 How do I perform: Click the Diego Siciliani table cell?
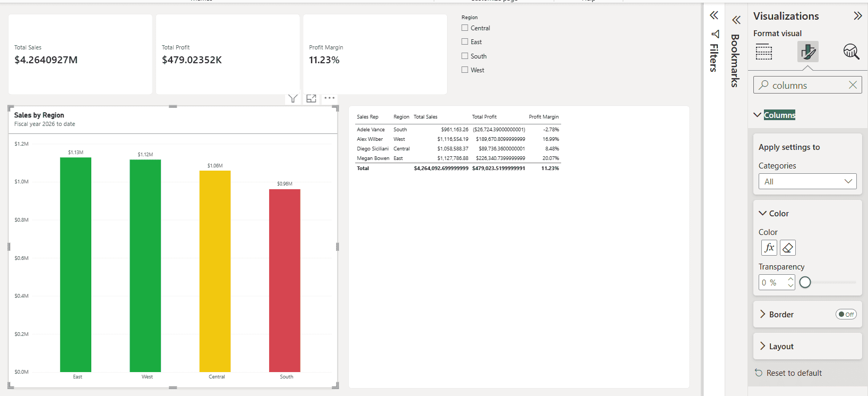(x=373, y=149)
